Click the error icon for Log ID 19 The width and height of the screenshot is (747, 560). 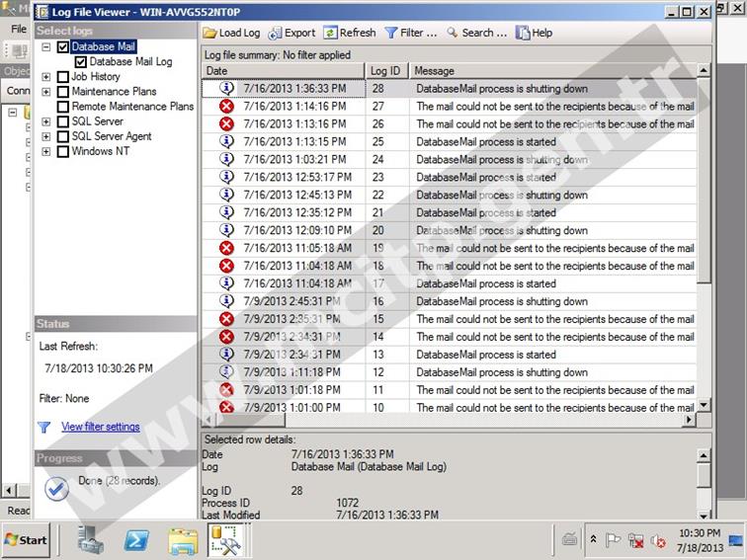coord(227,248)
